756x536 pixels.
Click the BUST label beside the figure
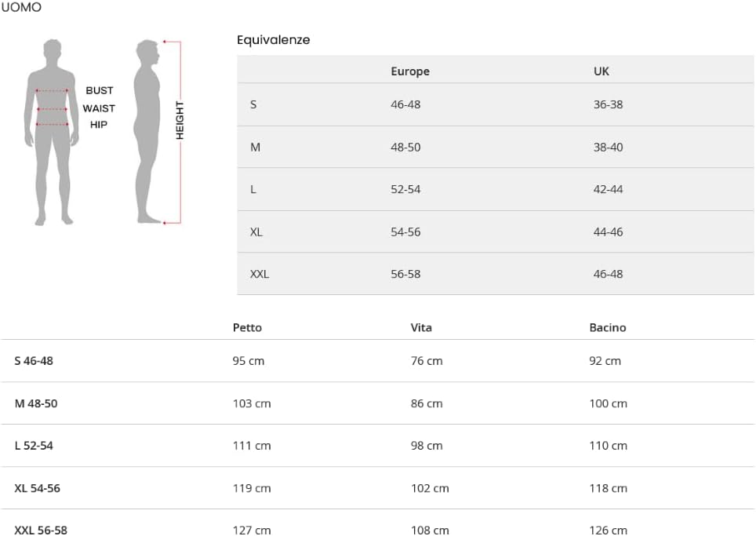[100, 91]
